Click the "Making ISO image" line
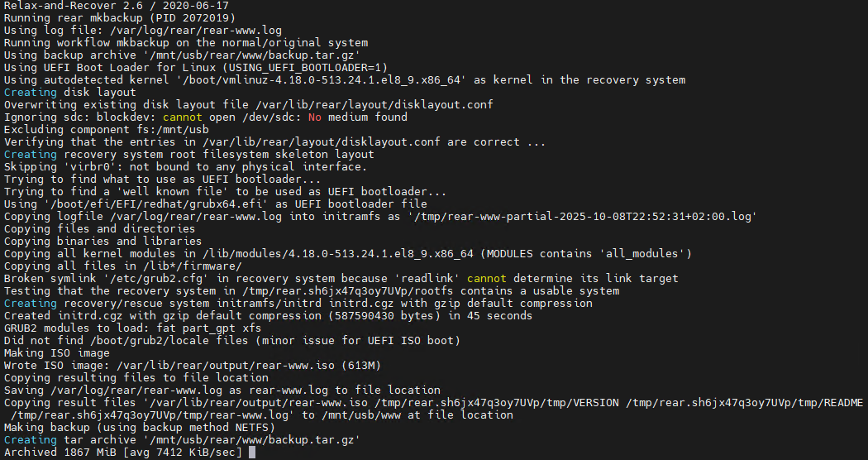Screen dimensions: 868x460 click(x=58, y=353)
